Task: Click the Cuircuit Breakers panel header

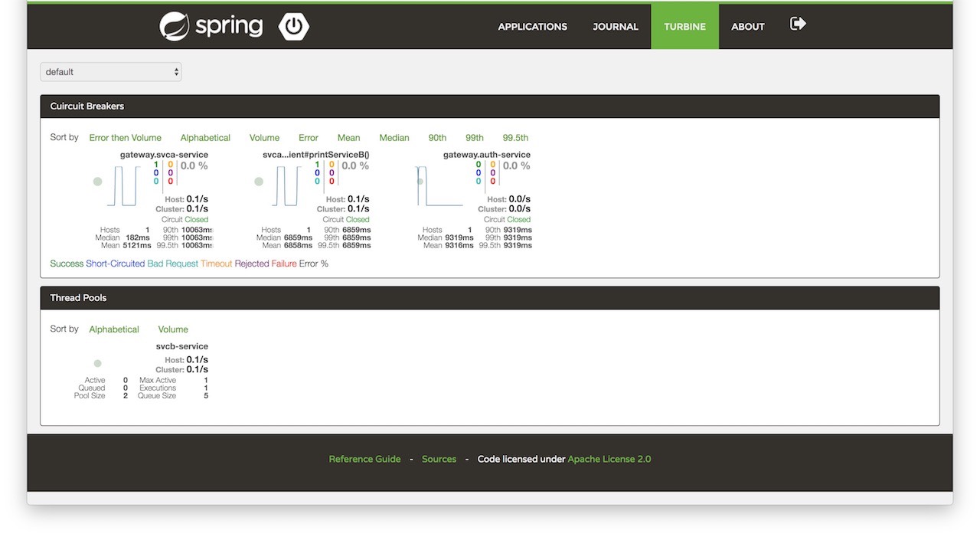Action: (490, 106)
